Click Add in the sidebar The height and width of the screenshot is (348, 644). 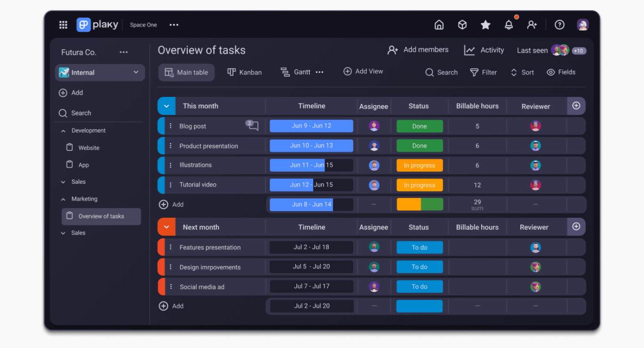(71, 93)
